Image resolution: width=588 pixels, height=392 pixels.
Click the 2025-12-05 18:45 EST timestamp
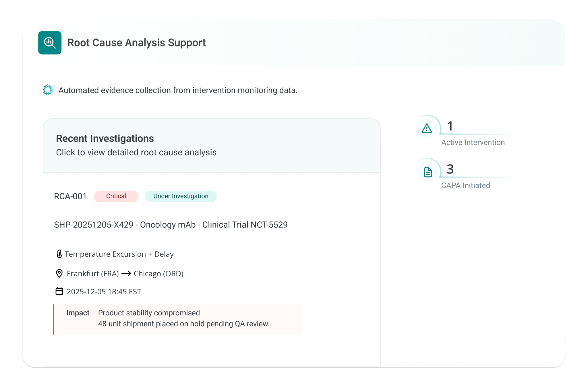point(104,292)
